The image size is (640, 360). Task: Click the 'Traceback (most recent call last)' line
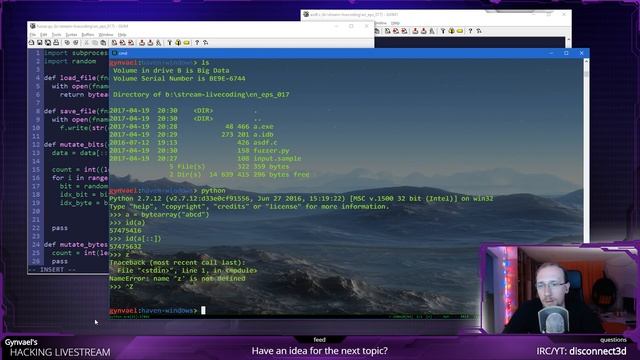pyautogui.click(x=177, y=262)
